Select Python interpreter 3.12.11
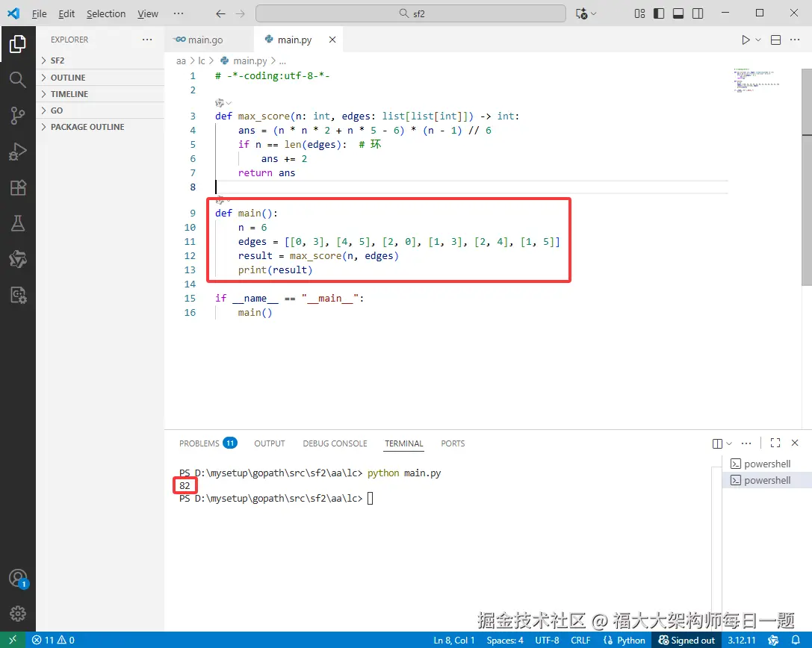 coord(742,641)
